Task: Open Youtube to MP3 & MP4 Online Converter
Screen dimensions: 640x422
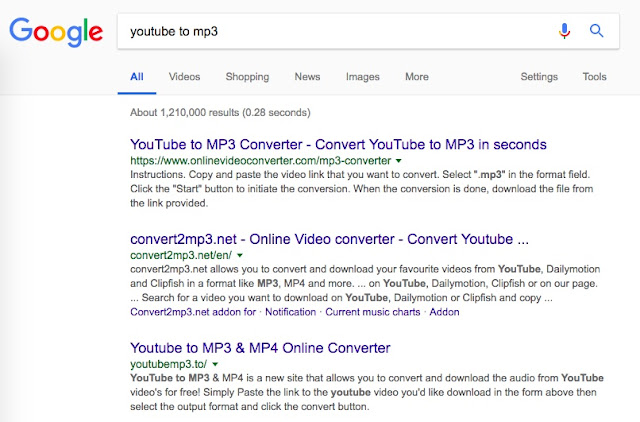Action: tap(260, 348)
